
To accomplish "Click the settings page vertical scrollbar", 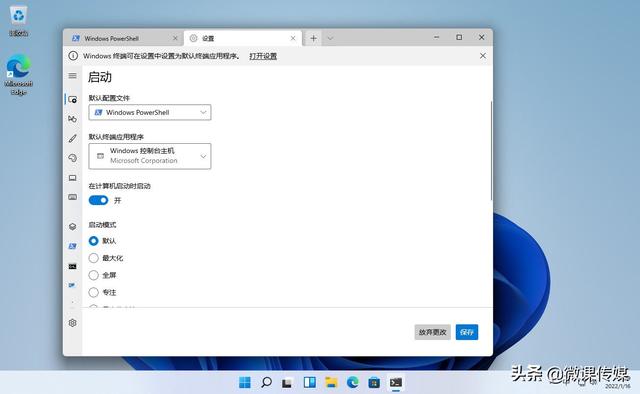I will point(491,151).
